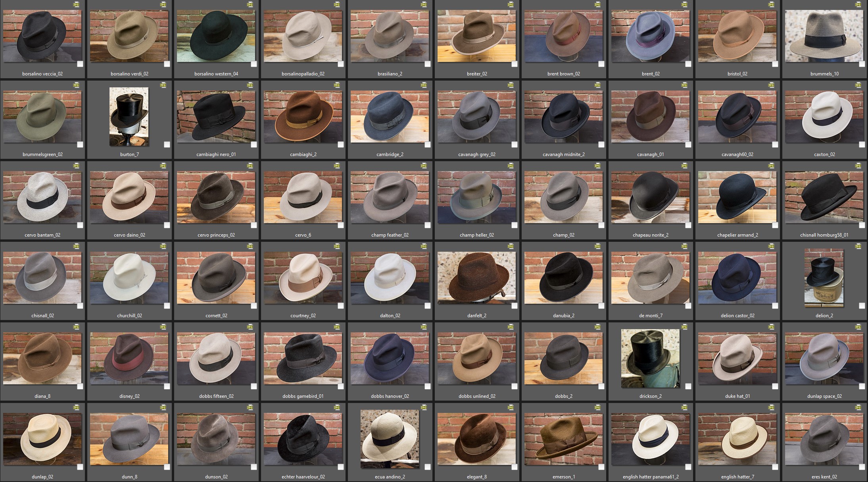The image size is (868, 482).
Task: Click the JPG badge on danfelt_2
Action: click(x=511, y=247)
